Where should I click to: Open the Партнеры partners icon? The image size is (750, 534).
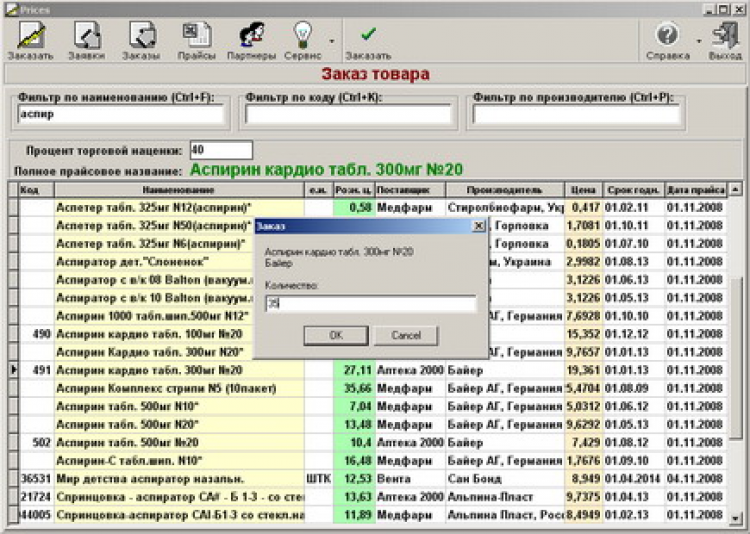[x=250, y=36]
